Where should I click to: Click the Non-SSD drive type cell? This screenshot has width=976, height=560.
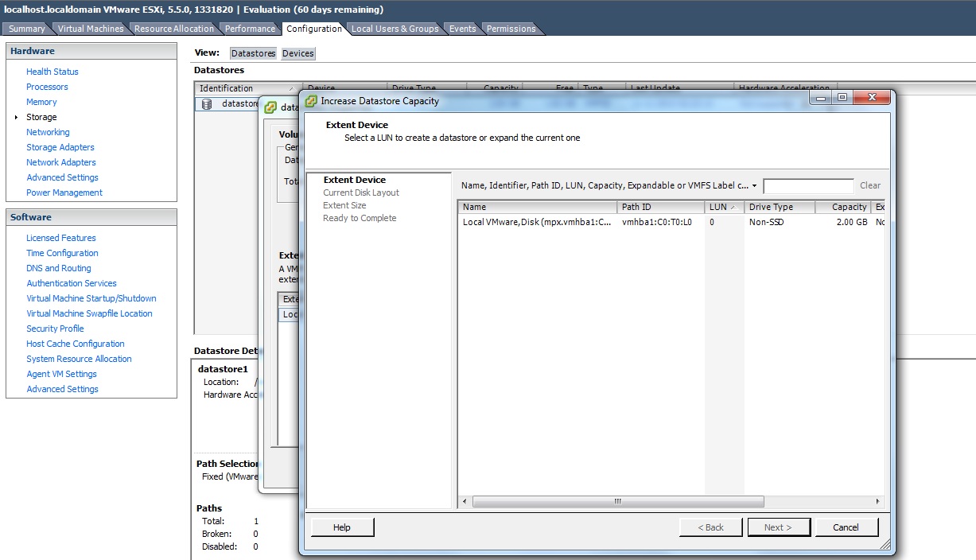tap(766, 223)
